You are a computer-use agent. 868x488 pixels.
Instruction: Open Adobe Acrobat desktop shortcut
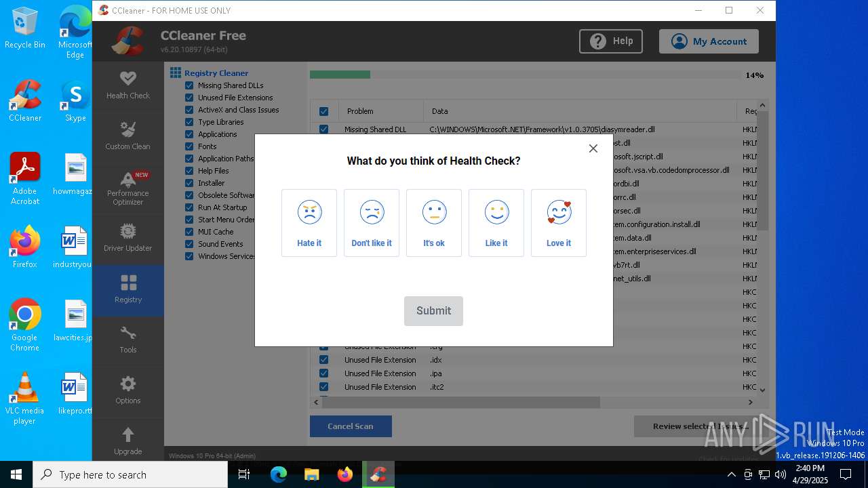tap(25, 179)
